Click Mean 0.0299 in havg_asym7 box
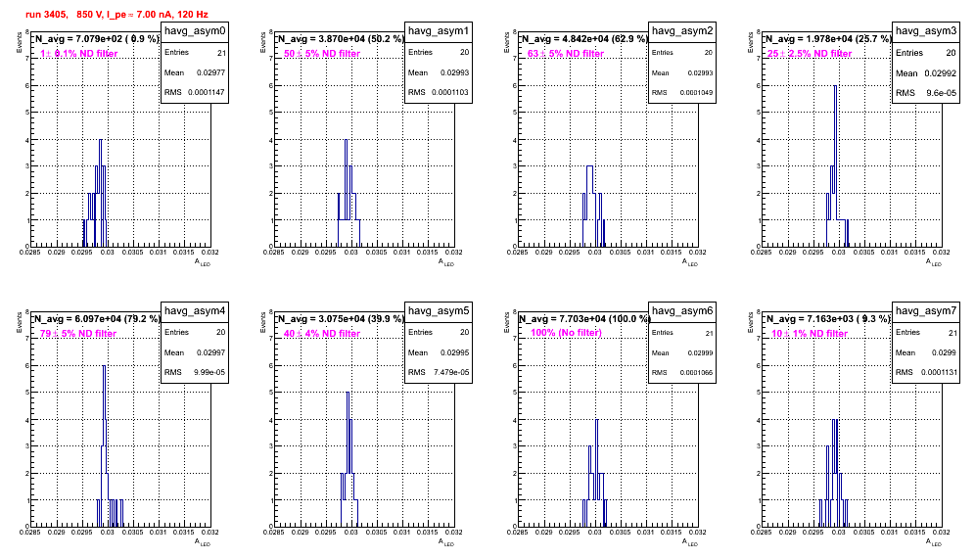975x560 pixels. [926, 352]
